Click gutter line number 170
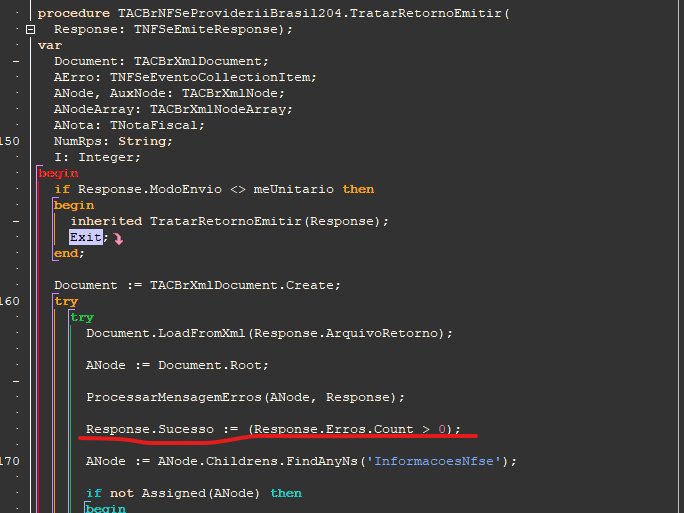684x513 pixels. click(x=10, y=462)
